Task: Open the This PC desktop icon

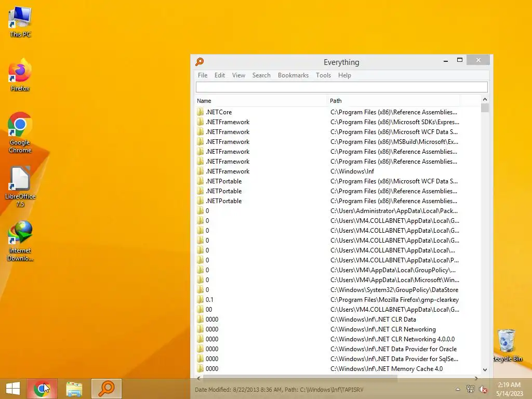Action: pos(20,22)
